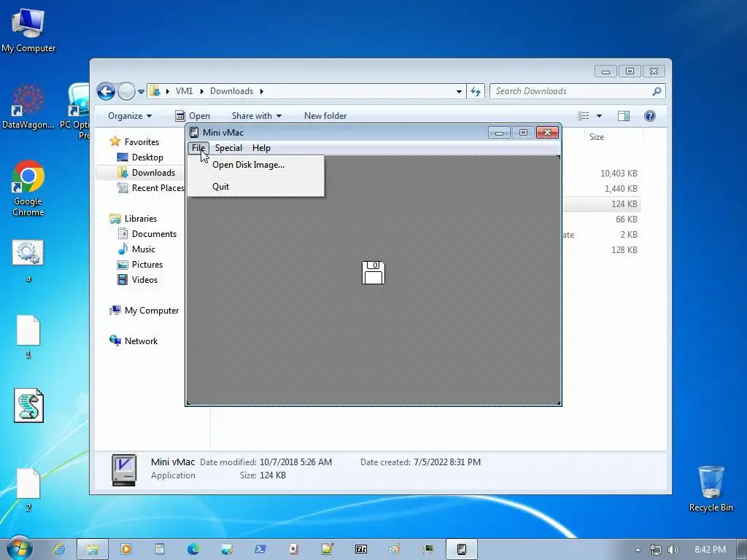Click the script file icon on the desktop
This screenshot has width=747, height=560.
(28, 405)
